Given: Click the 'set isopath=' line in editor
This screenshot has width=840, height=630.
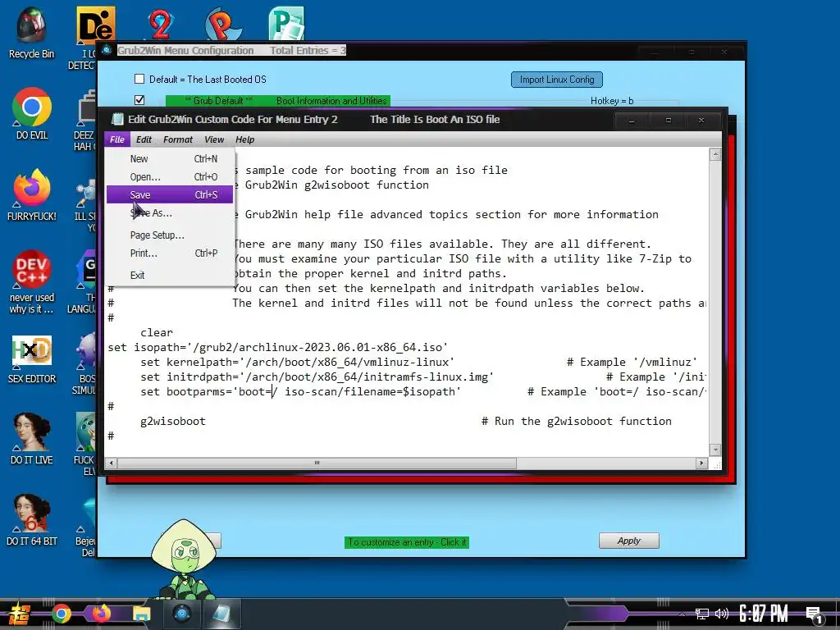Looking at the screenshot, I should (277, 347).
